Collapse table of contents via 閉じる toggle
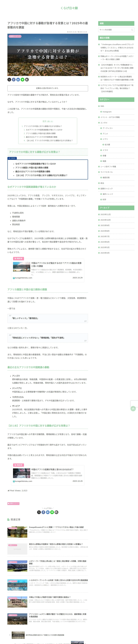Image resolution: width=138 pixels, height=644 pixels. pyautogui.click(x=50, y=122)
